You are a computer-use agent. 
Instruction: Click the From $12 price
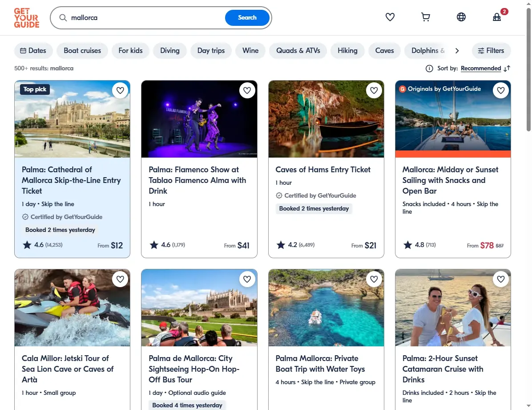point(110,245)
